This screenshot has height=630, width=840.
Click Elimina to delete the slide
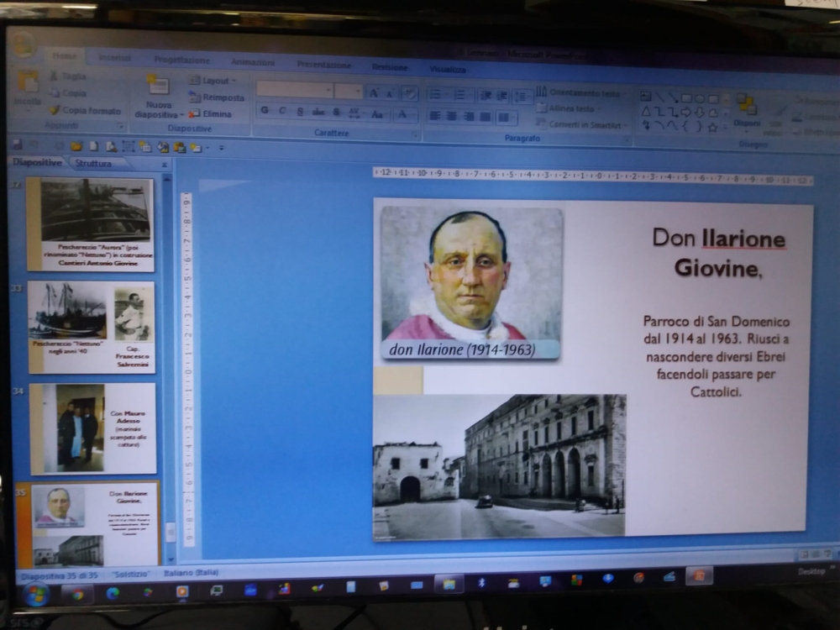tap(210, 113)
